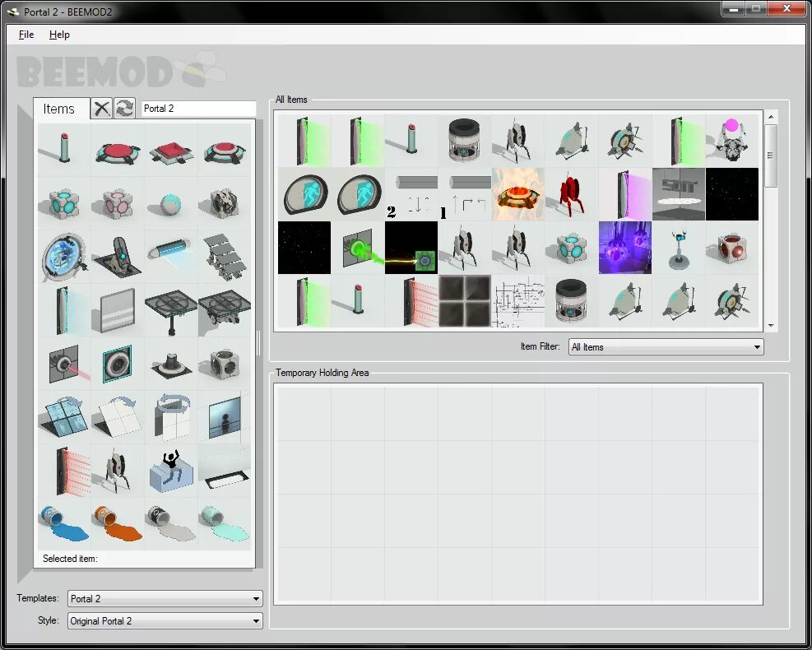Choose the cyan-framed laser catcher
Screen dimensions: 812x650
(118, 363)
